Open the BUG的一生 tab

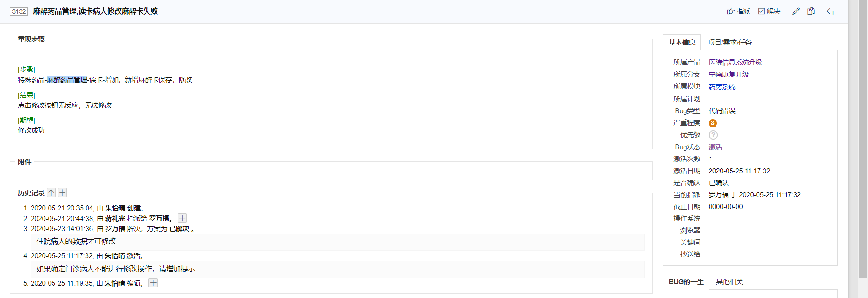coord(686,282)
